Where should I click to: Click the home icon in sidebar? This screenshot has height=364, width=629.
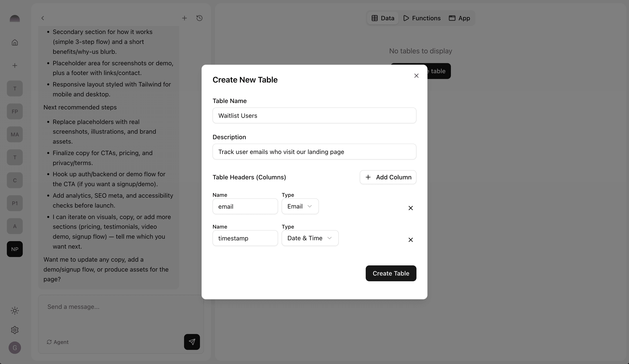[x=15, y=42]
